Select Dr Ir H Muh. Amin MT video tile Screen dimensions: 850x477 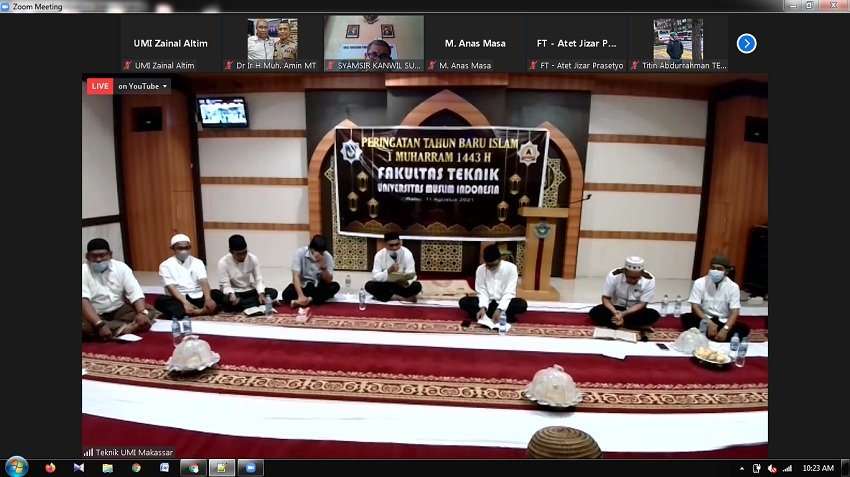tap(272, 43)
